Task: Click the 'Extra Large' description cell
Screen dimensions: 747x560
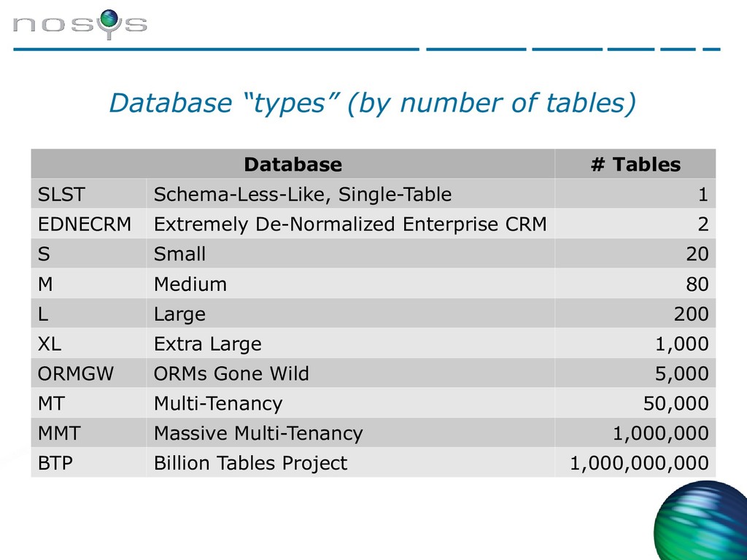Action: (x=350, y=343)
